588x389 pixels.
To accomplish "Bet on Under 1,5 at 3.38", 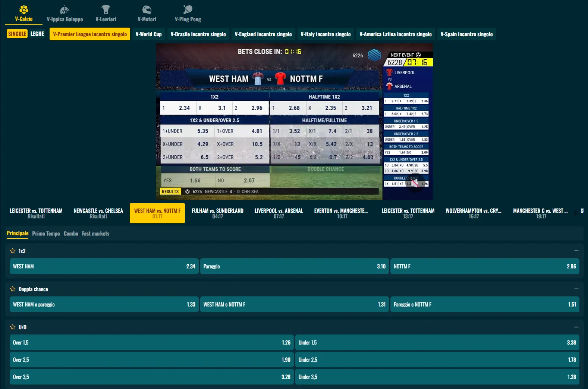I will 437,342.
